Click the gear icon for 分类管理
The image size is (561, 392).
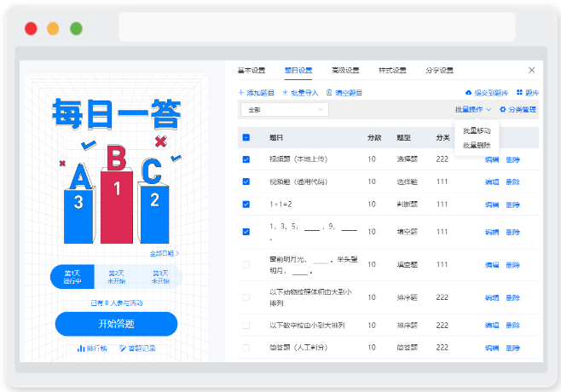point(503,109)
